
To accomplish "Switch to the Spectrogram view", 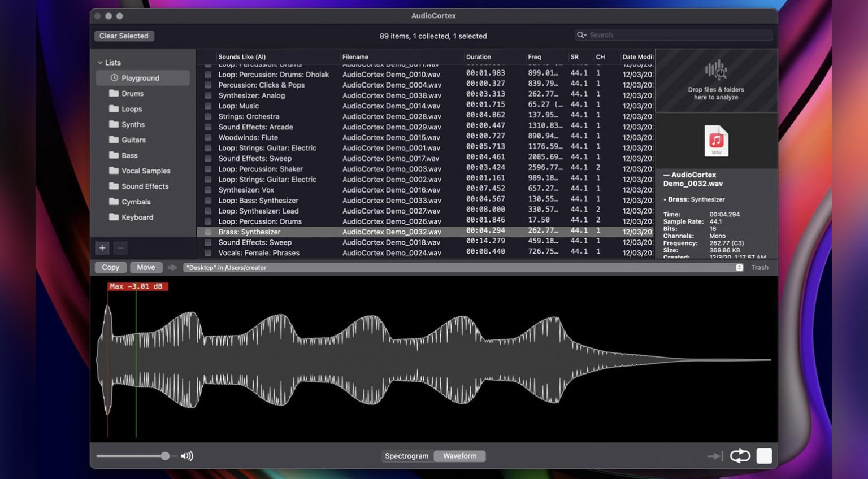I will click(x=407, y=456).
